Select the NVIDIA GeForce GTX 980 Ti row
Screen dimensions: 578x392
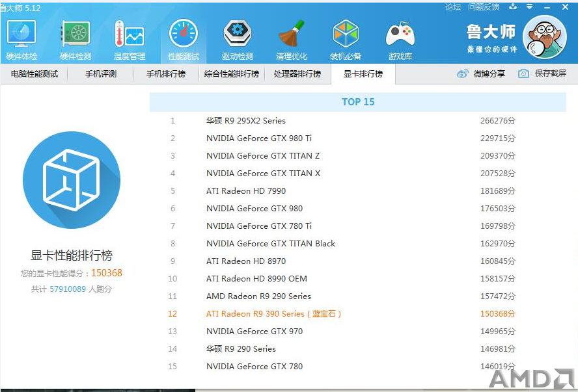(x=358, y=138)
